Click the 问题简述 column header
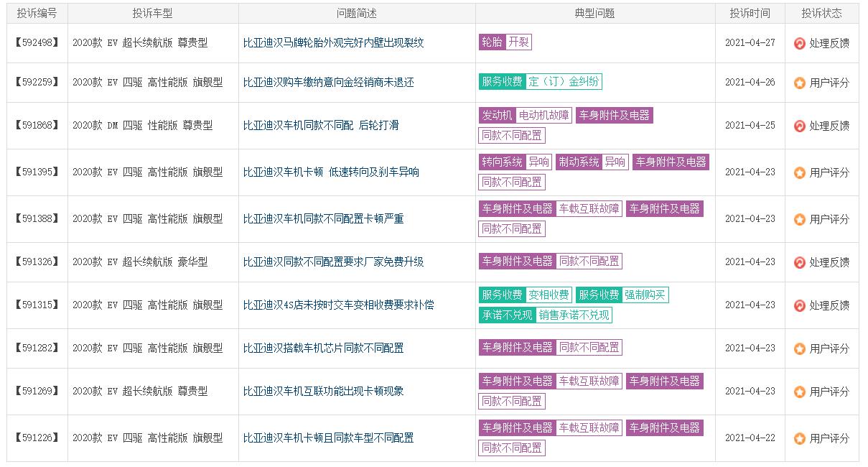Image resolution: width=868 pixels, height=467 pixels. pyautogui.click(x=357, y=14)
